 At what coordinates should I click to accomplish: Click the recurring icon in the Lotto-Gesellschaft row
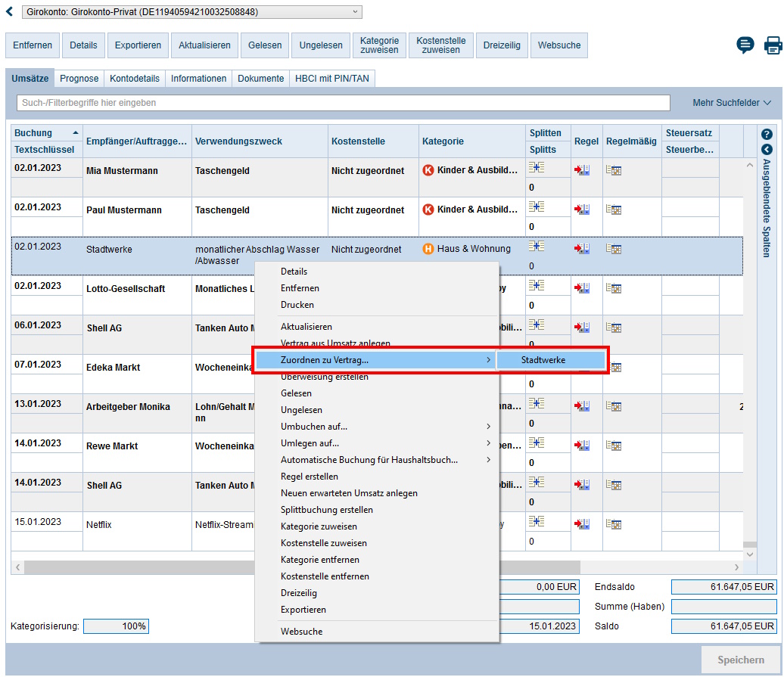614,288
